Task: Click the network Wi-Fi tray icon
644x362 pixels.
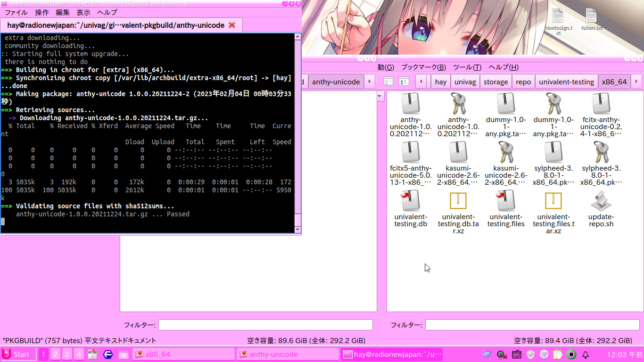Action: coord(544,354)
